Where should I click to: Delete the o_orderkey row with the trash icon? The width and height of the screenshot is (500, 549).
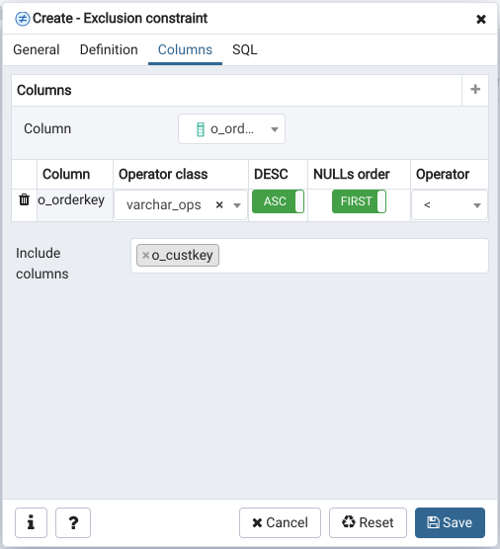[x=24, y=200]
